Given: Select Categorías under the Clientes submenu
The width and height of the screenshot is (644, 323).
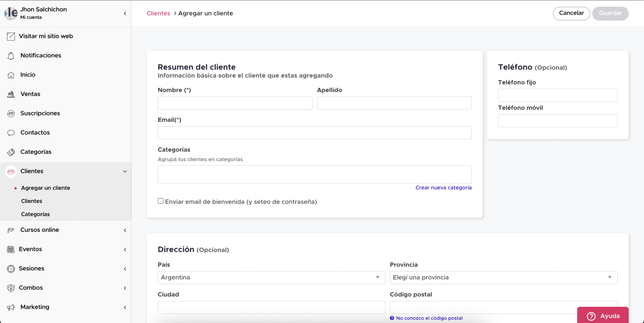Looking at the screenshot, I should [35, 214].
